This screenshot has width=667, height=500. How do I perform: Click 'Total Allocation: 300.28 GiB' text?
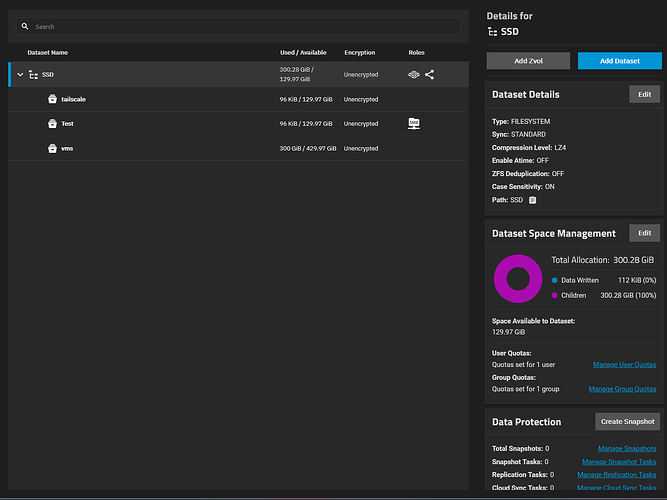tap(602, 260)
